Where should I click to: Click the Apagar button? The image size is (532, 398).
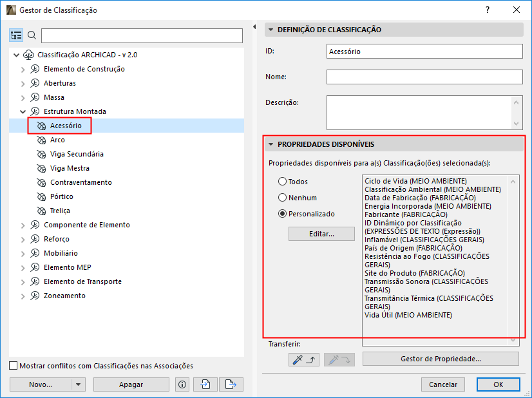point(131,384)
